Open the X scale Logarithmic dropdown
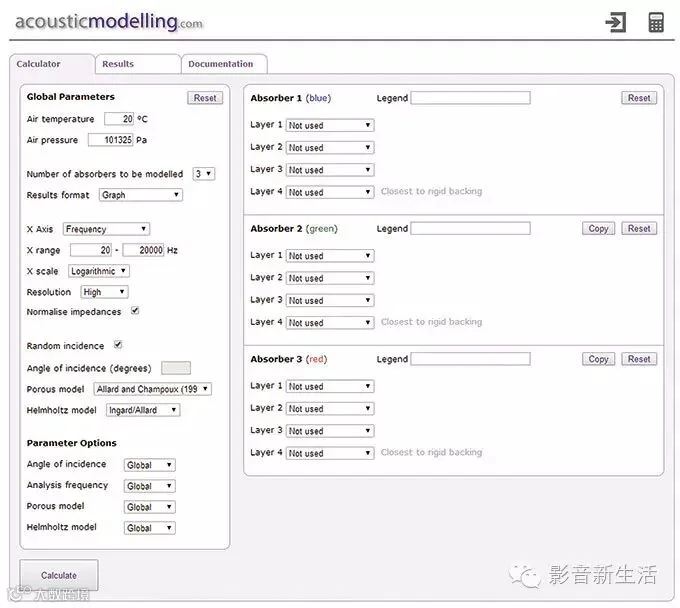680x608 pixels. [99, 271]
